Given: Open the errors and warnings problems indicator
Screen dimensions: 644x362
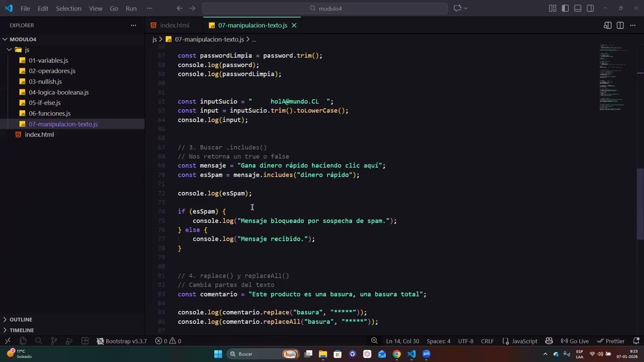Looking at the screenshot, I should click(168, 341).
